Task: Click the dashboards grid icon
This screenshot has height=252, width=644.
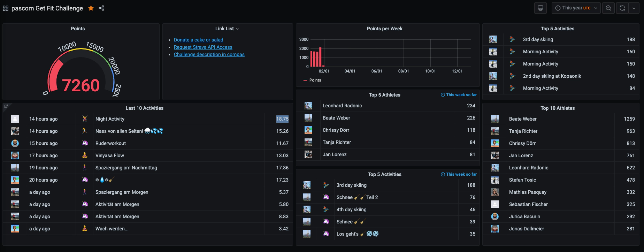Action: tap(6, 8)
